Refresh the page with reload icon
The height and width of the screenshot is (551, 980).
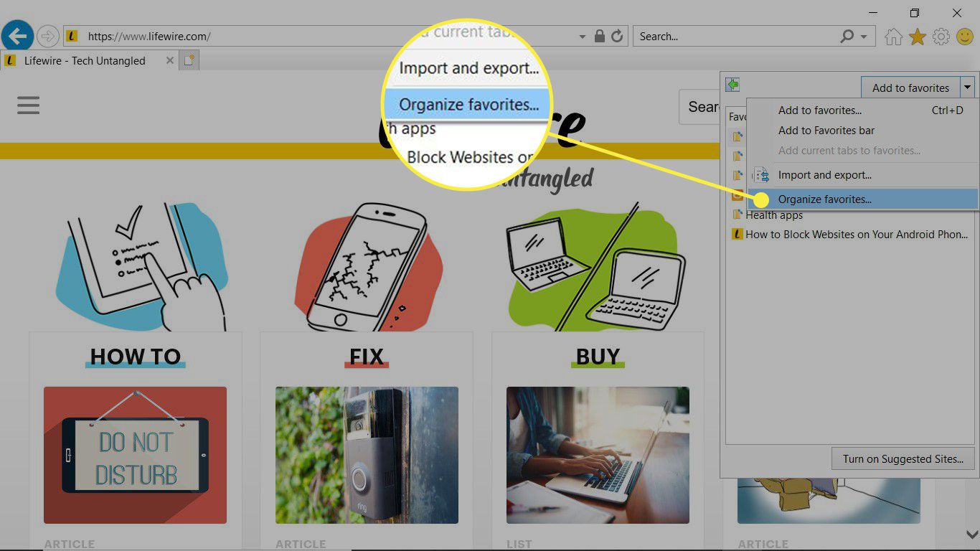[617, 36]
